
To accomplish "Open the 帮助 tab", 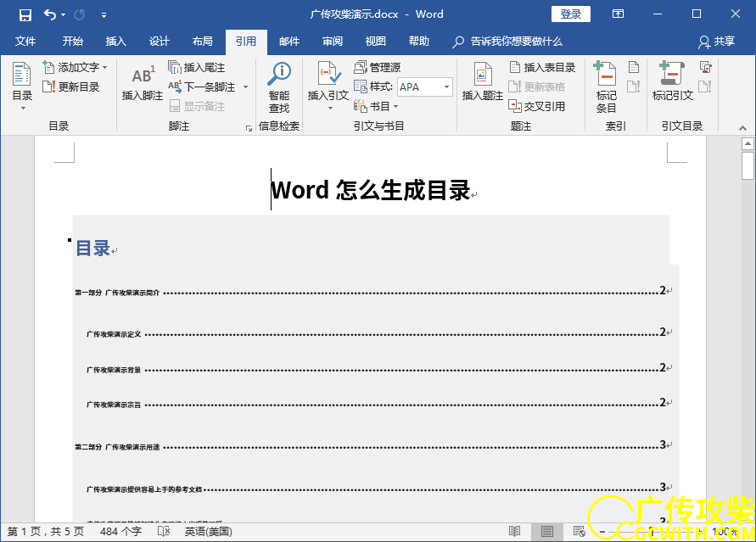I will pos(419,42).
